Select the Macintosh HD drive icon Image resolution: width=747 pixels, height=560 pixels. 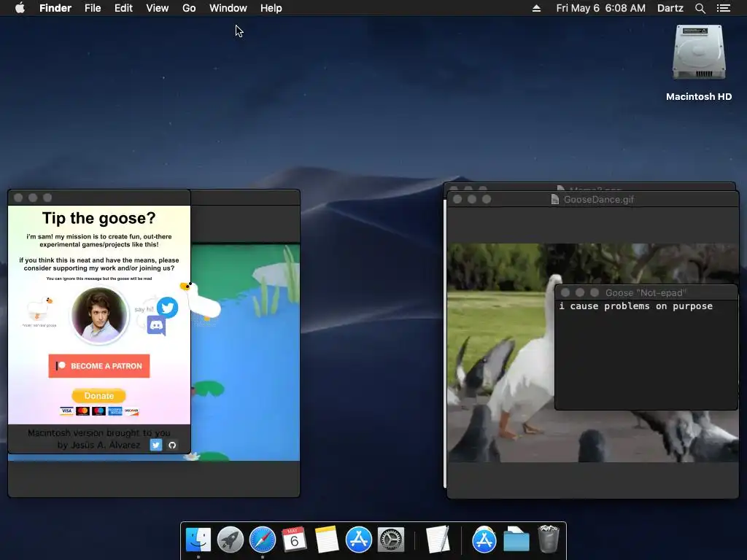click(699, 52)
